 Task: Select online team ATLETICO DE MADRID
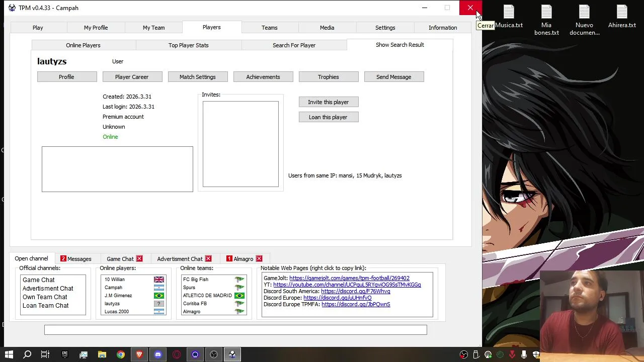pos(214,296)
